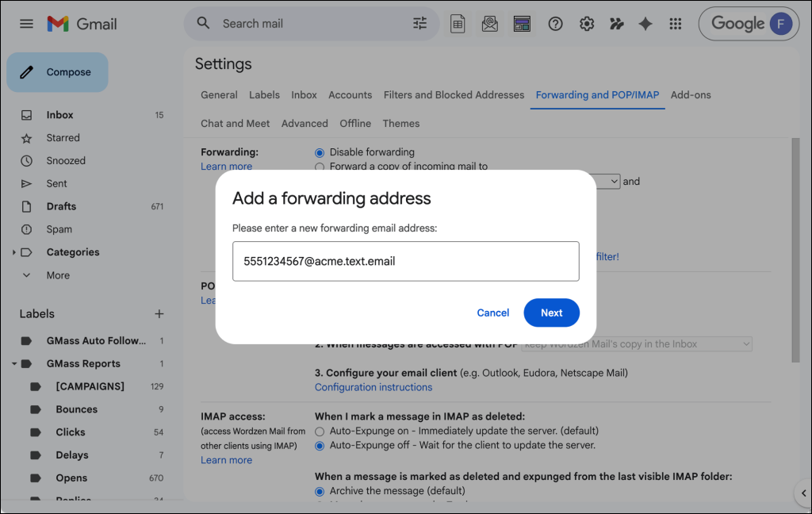812x514 pixels.
Task: Open the Settings gear icon
Action: [587, 24]
